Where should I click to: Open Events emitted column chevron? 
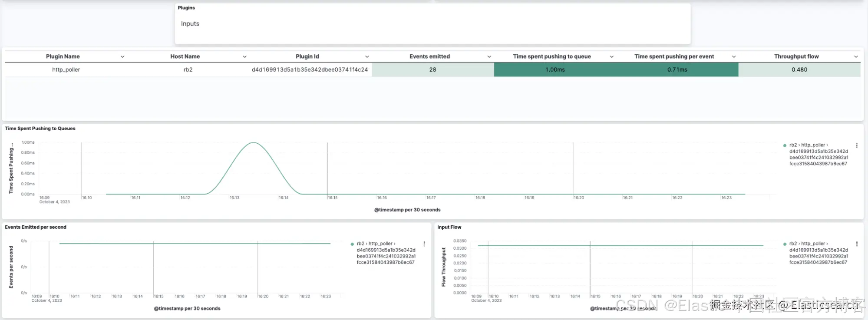pyautogui.click(x=489, y=56)
